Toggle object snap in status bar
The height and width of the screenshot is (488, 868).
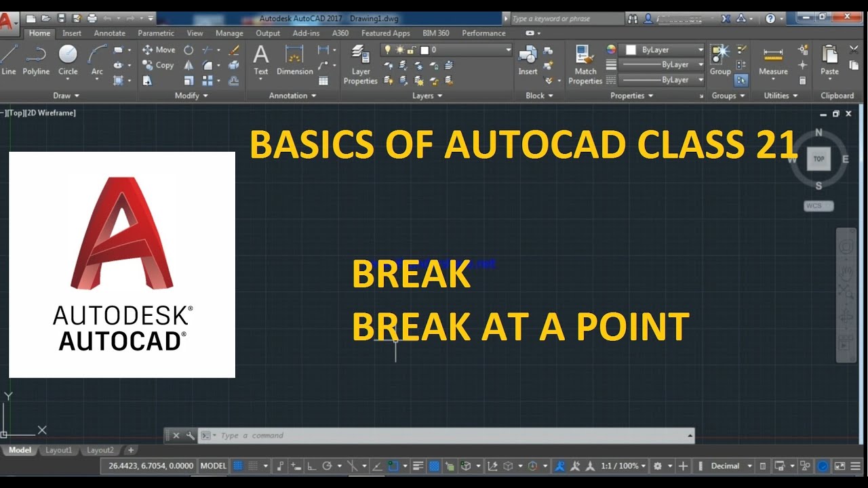pyautogui.click(x=393, y=466)
